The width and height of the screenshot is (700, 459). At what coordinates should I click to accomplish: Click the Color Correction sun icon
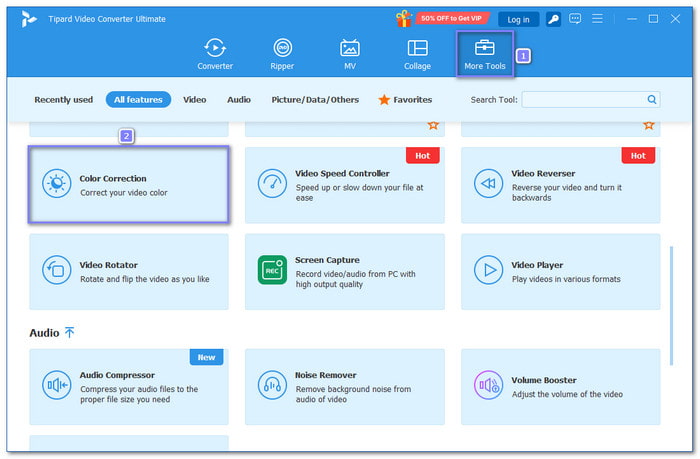pos(57,184)
